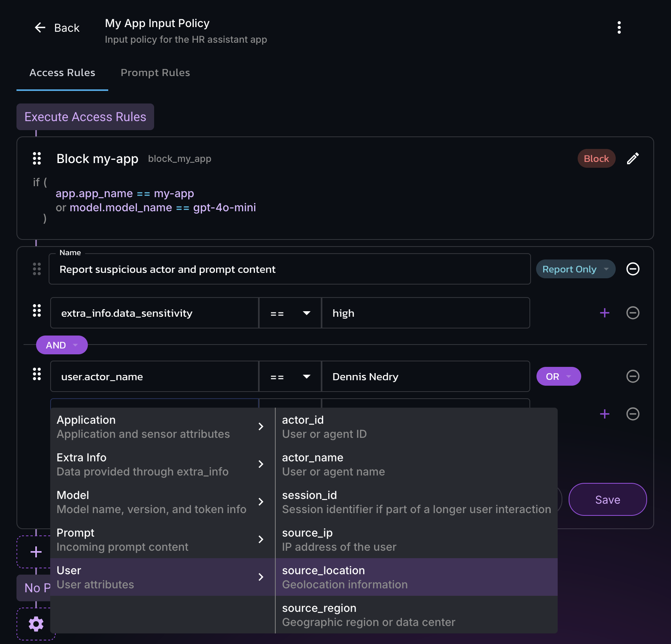Open the Report Only action dropdown
The width and height of the screenshot is (671, 644).
(x=575, y=269)
